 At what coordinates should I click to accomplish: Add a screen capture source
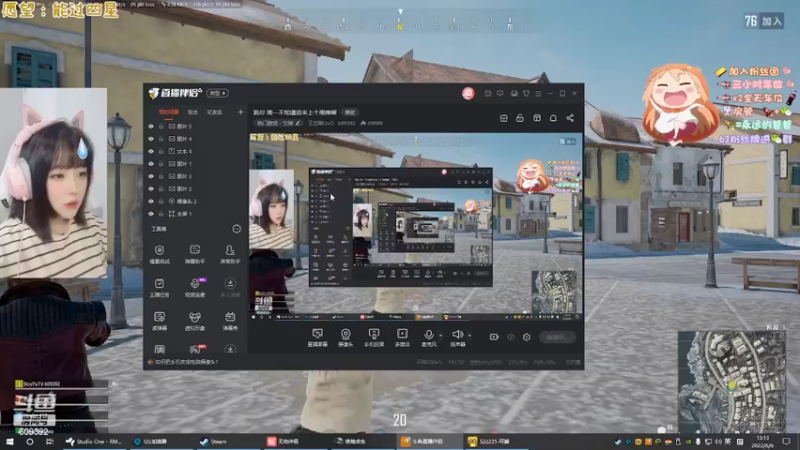pos(317,337)
